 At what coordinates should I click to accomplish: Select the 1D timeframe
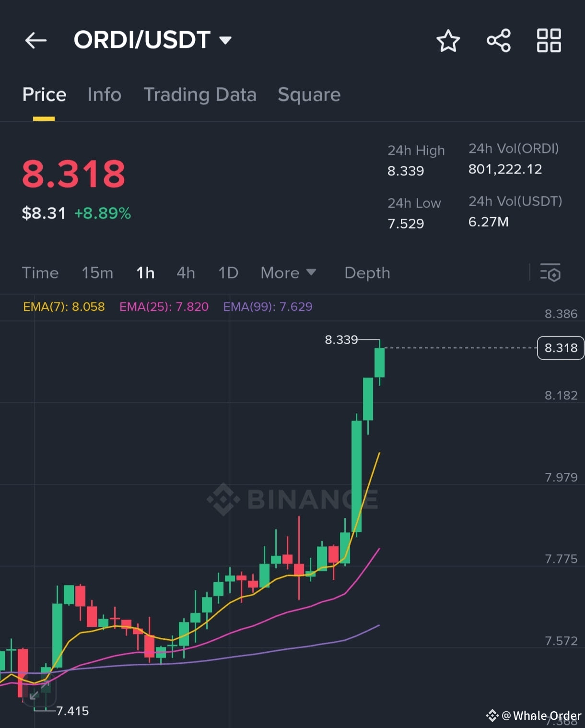228,273
